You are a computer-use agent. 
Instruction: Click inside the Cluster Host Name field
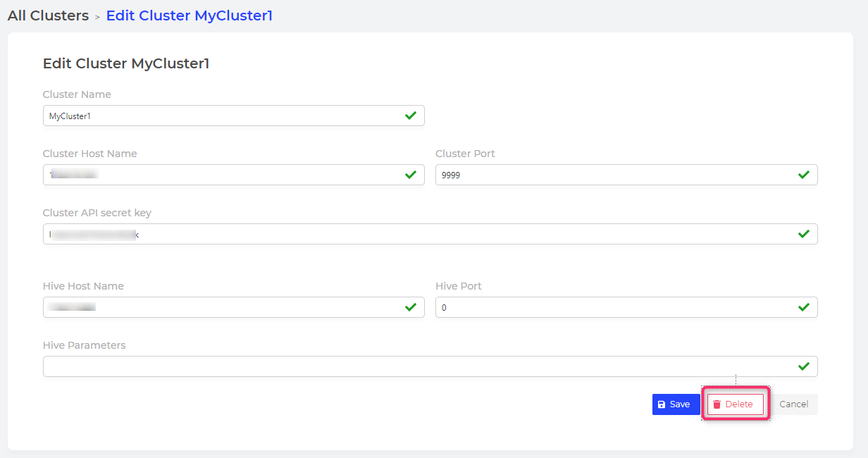pos(234,175)
